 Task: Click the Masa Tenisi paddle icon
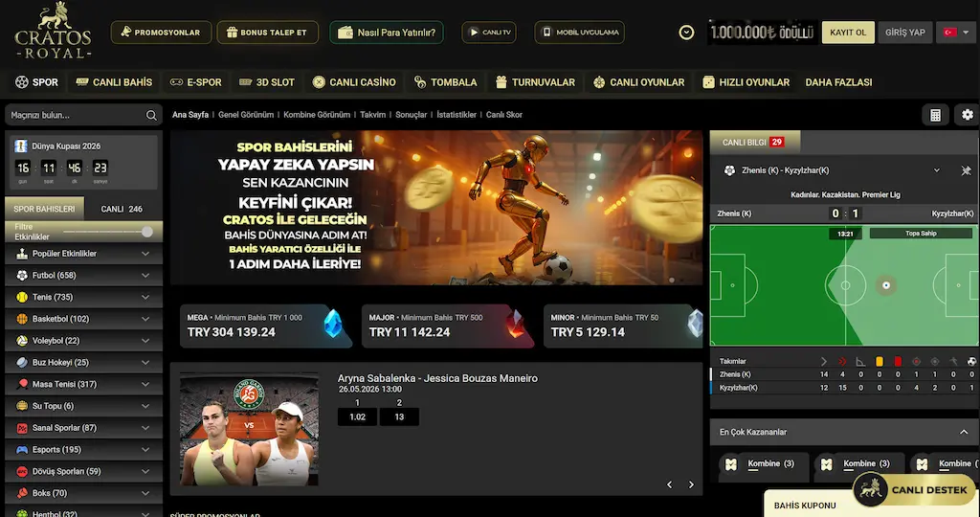pyautogui.click(x=22, y=384)
